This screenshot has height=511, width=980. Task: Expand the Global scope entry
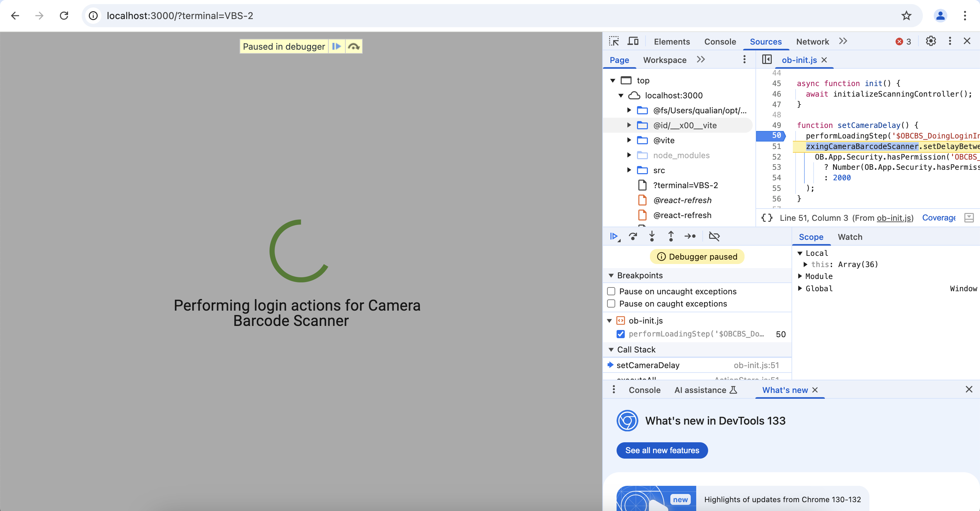click(x=800, y=289)
